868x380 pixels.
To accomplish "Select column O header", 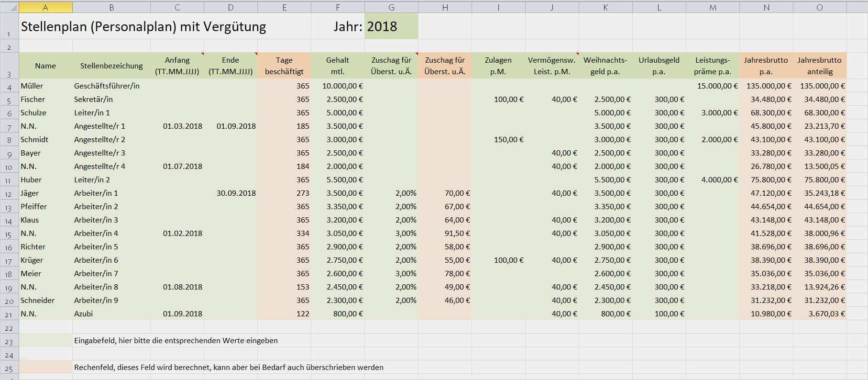I will click(x=819, y=7).
